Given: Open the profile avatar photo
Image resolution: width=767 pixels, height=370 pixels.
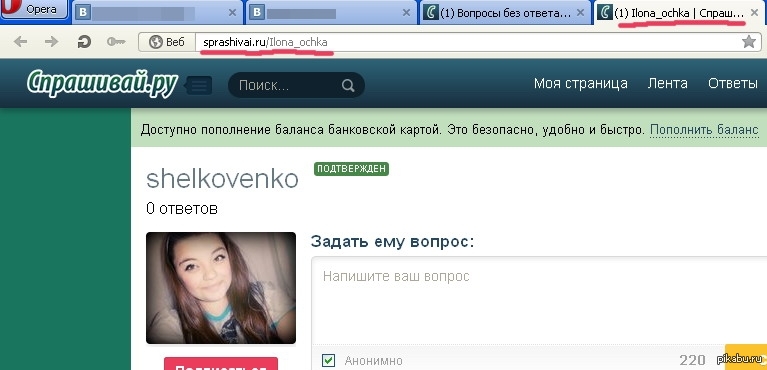Looking at the screenshot, I should 221,288.
